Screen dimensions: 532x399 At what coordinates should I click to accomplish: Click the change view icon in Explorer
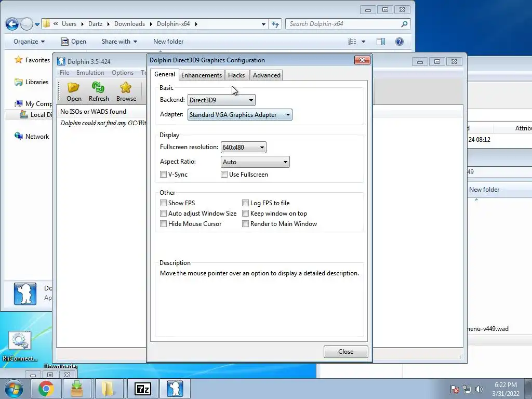coord(352,42)
